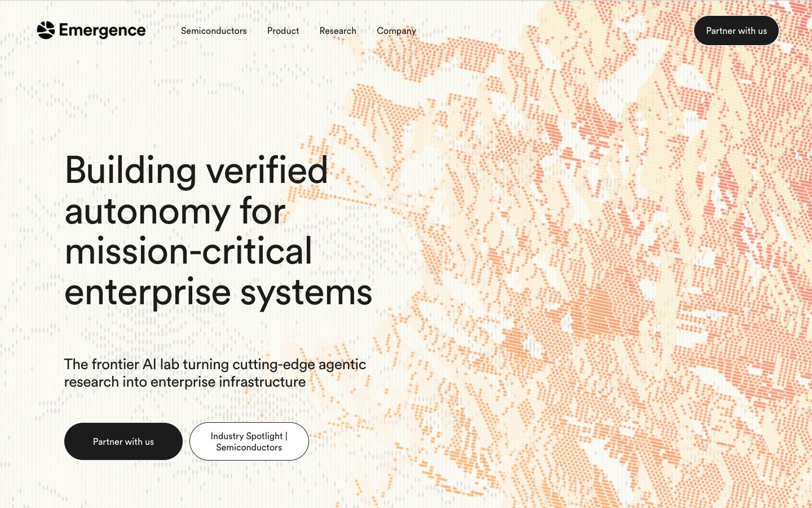Click the hero Partner with us button

tap(123, 441)
